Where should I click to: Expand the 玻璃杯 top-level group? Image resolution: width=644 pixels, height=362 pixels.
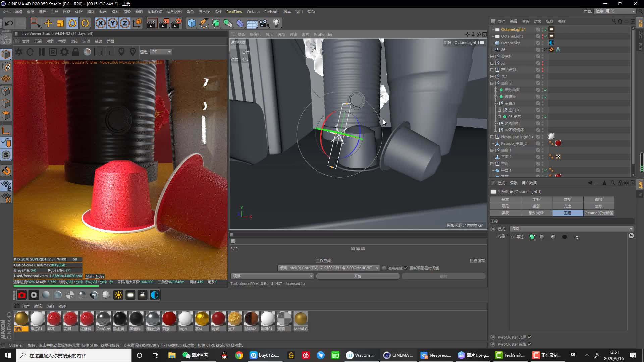[x=492, y=56]
